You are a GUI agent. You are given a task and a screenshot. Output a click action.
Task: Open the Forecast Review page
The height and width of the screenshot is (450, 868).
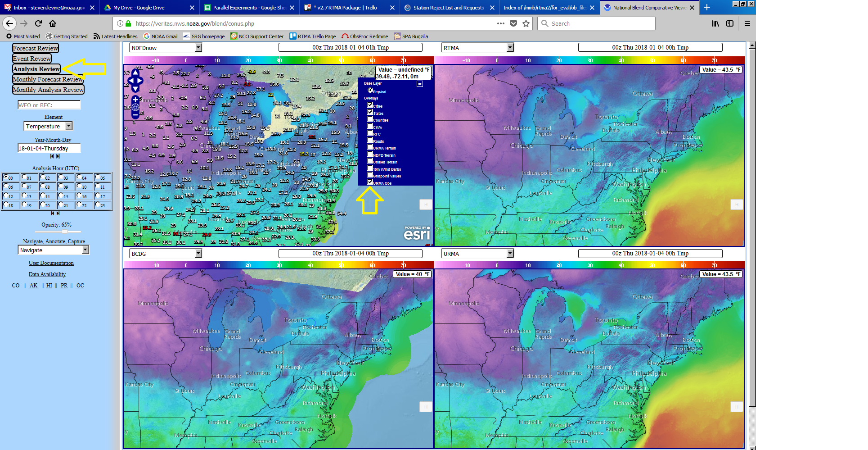tap(36, 48)
